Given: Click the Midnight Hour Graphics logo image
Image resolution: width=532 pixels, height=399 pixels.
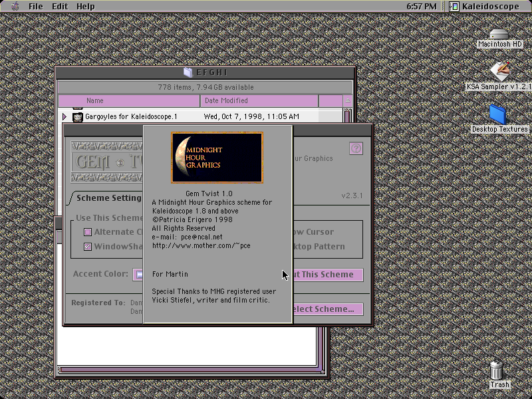Looking at the screenshot, I should [x=217, y=158].
